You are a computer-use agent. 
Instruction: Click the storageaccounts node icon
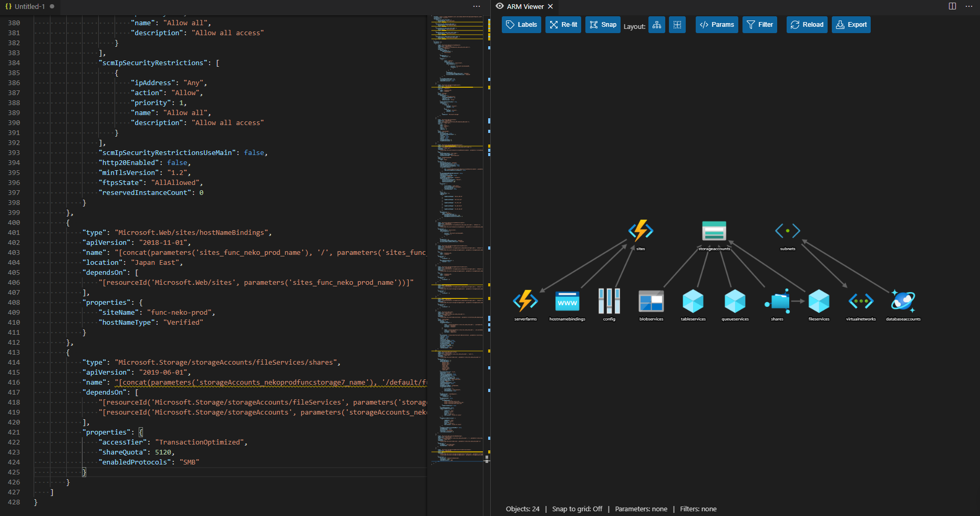pyautogui.click(x=714, y=230)
